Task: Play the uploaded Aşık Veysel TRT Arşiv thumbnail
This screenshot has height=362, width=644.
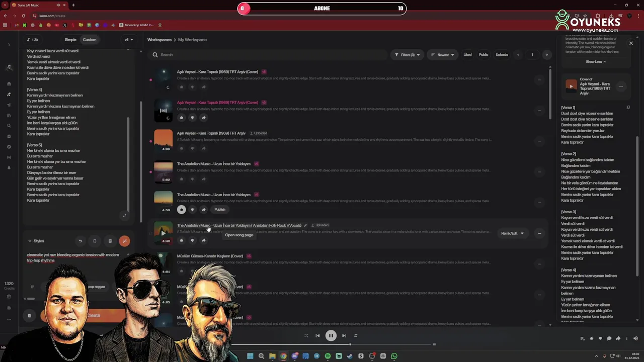Action: pyautogui.click(x=163, y=140)
